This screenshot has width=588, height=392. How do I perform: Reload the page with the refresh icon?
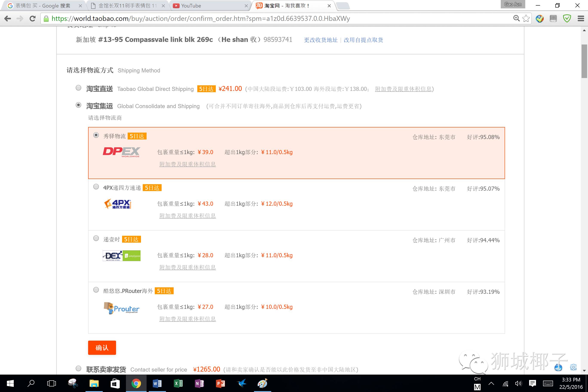pyautogui.click(x=32, y=18)
